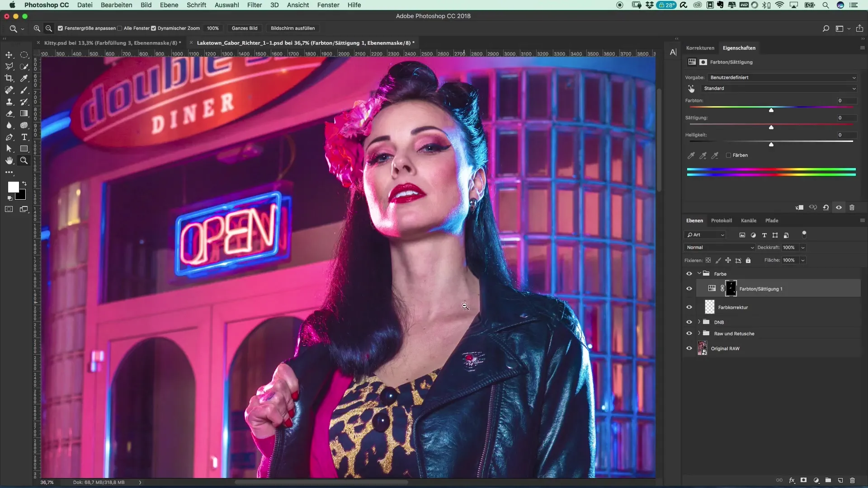
Task: Select the Type tool
Action: click(24, 137)
